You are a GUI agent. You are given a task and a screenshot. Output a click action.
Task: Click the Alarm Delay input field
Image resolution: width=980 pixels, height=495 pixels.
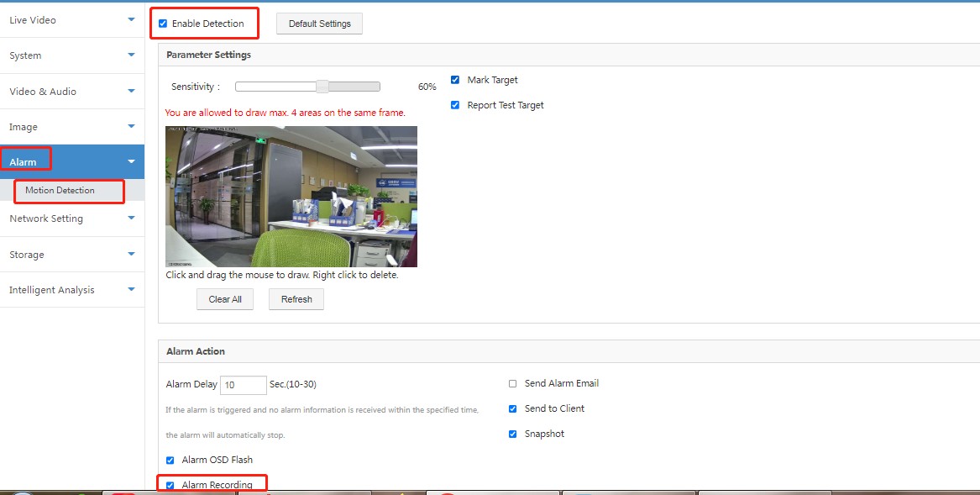point(243,385)
